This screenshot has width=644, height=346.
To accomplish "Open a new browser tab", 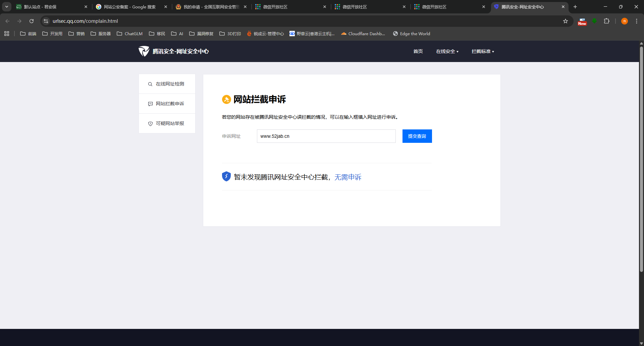I will click(575, 7).
